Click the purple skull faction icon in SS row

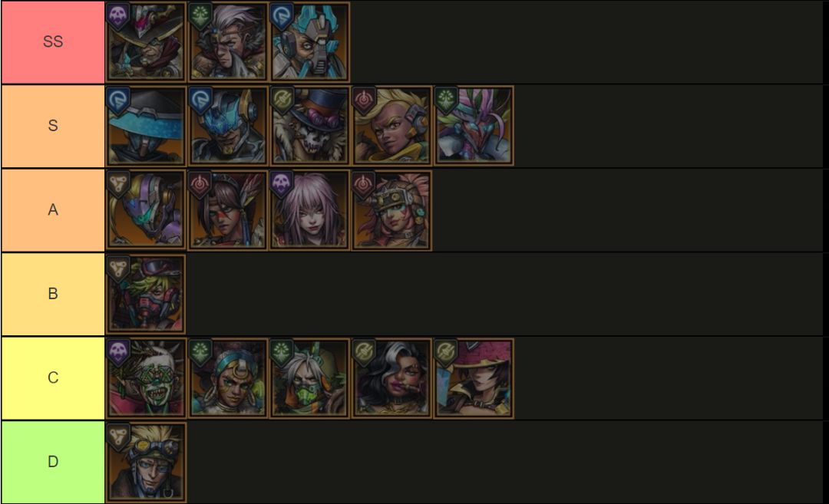(x=118, y=16)
